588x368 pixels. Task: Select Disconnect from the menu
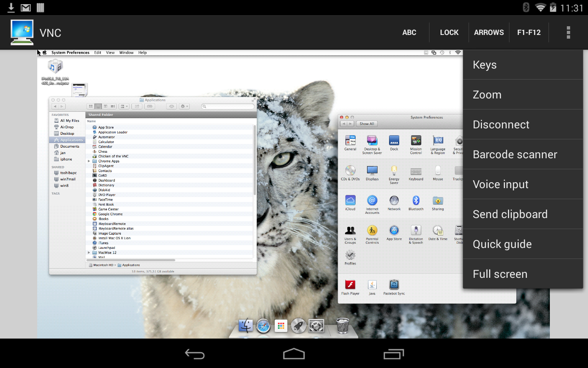(x=523, y=125)
